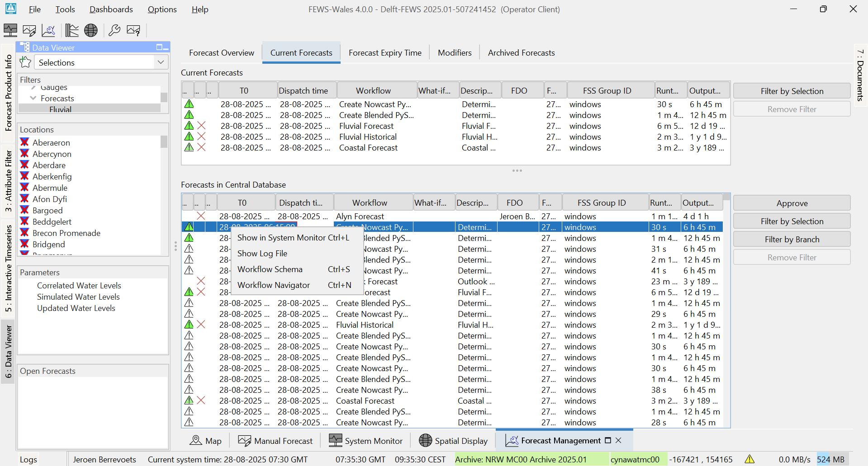Maximize the Data Viewer panel

point(159,47)
